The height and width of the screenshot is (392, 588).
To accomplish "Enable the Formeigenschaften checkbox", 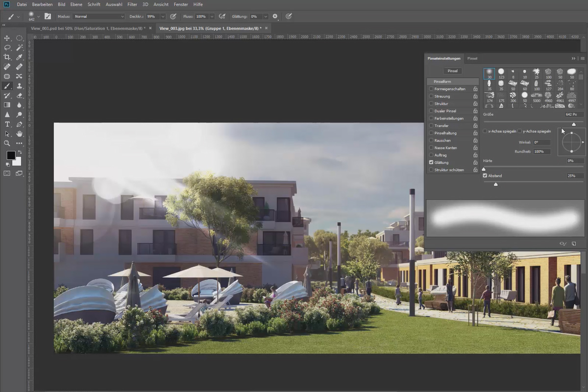I will [x=431, y=89].
